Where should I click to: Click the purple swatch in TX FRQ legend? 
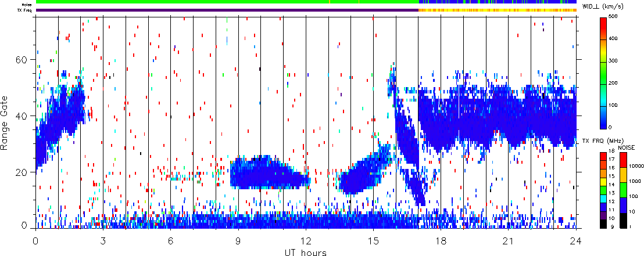(x=603, y=215)
